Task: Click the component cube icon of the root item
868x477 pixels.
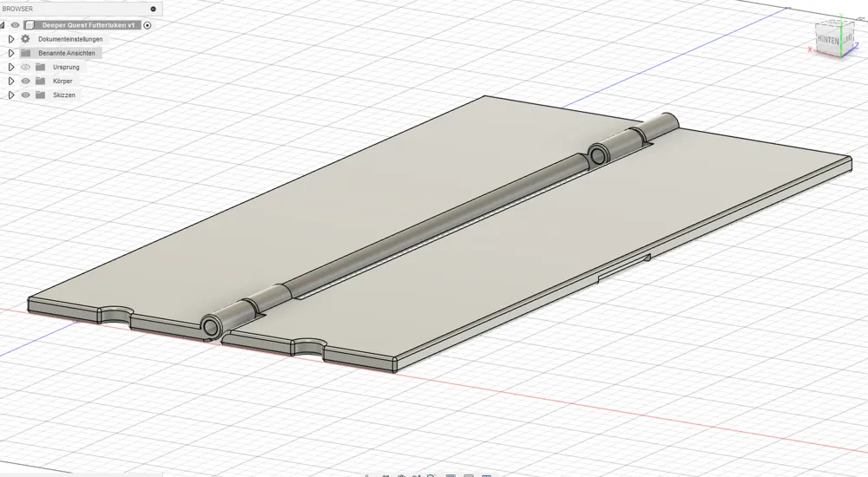Action: coord(30,25)
